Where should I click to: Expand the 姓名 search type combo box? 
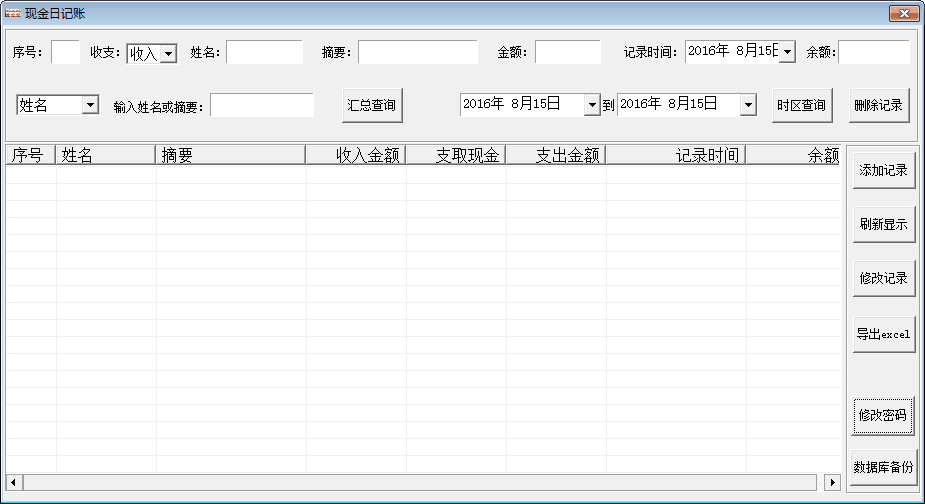(x=90, y=105)
